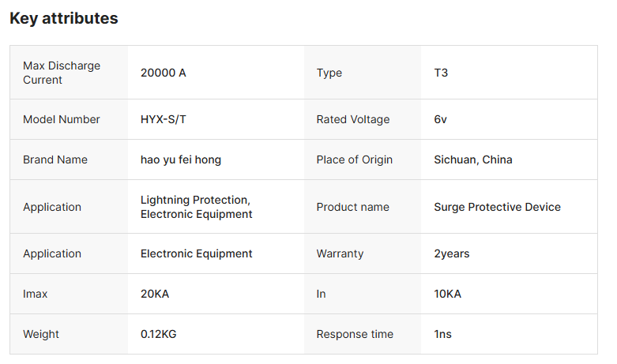The width and height of the screenshot is (617, 364).
Task: Select the HYX-S/T model value
Action: pyautogui.click(x=164, y=119)
